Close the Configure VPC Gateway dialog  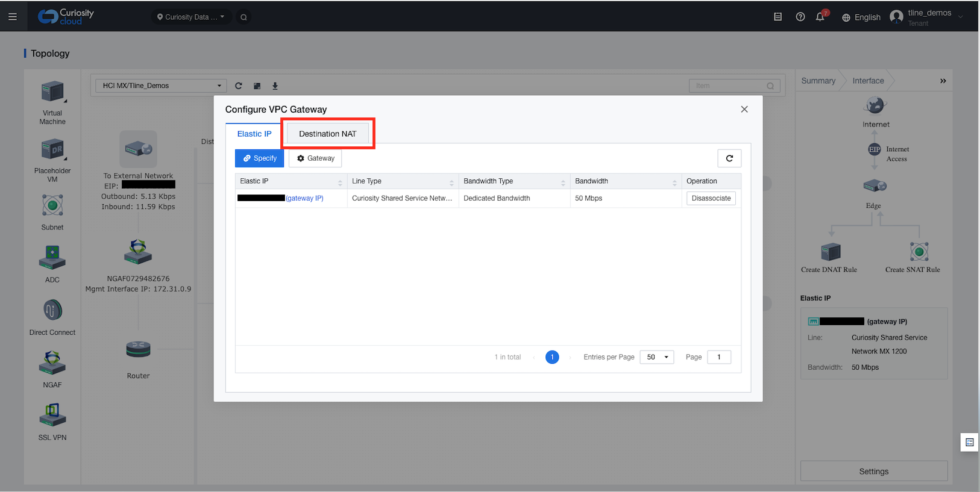[x=744, y=109]
